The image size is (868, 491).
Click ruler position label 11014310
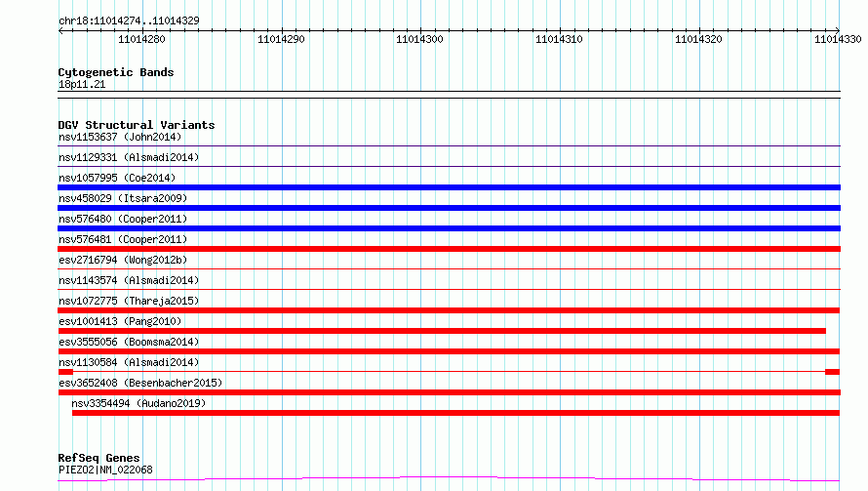[559, 39]
